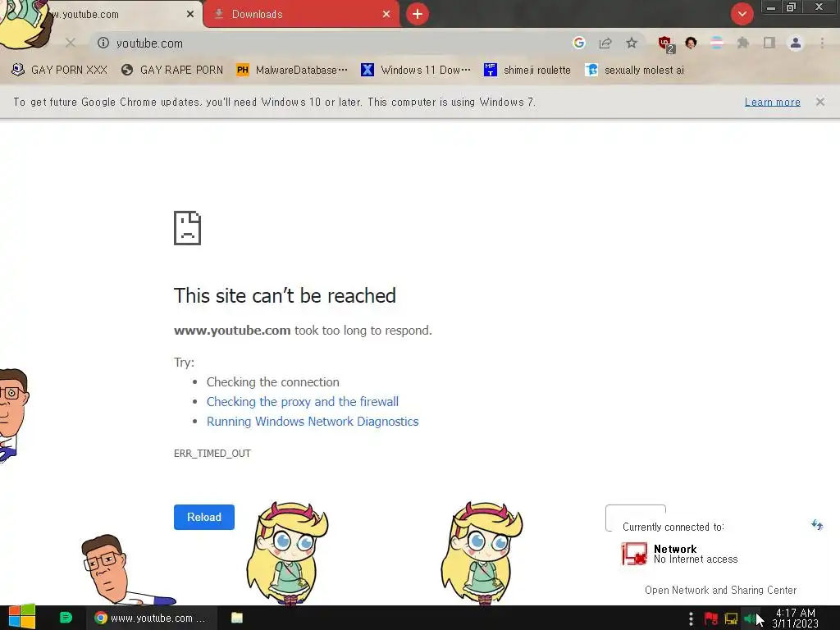
Task: Close the youtube.com tab
Action: click(190, 15)
